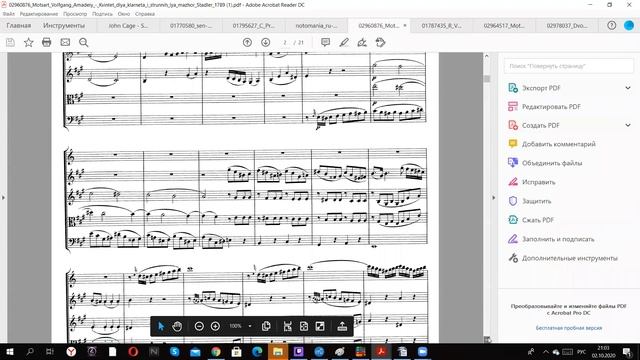Open the blue account profile circle

(x=629, y=25)
